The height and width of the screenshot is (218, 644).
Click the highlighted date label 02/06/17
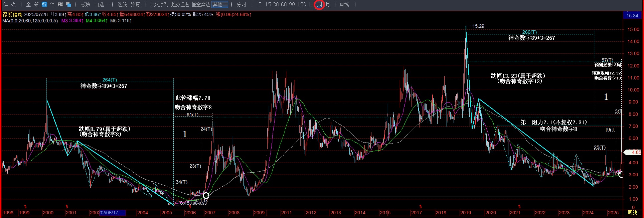112,213
